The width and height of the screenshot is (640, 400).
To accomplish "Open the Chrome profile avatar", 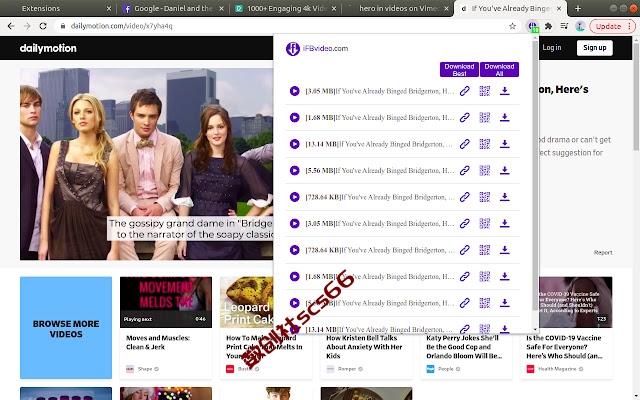I will (x=580, y=26).
